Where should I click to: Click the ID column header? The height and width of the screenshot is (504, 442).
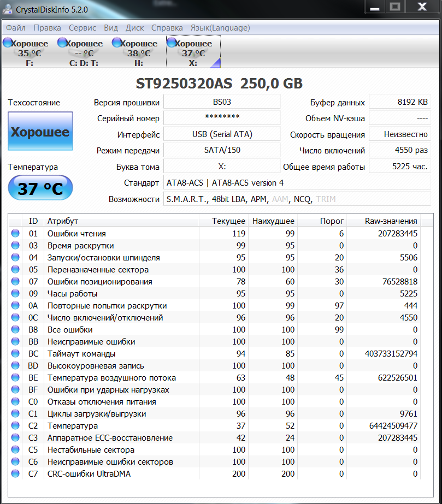(x=33, y=221)
